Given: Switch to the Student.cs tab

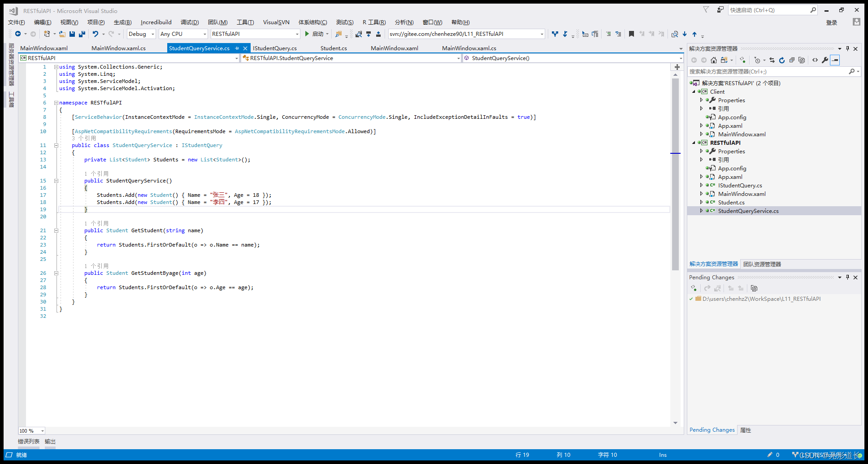Looking at the screenshot, I should (x=334, y=48).
